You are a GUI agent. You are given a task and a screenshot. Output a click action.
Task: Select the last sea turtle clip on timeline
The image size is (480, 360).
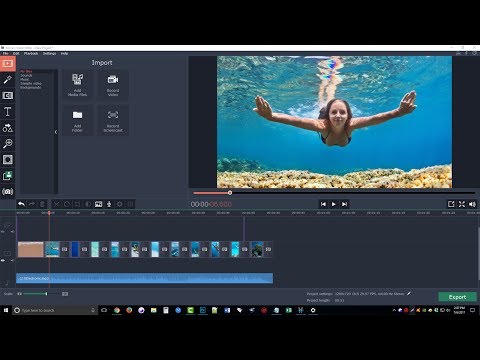pos(257,249)
